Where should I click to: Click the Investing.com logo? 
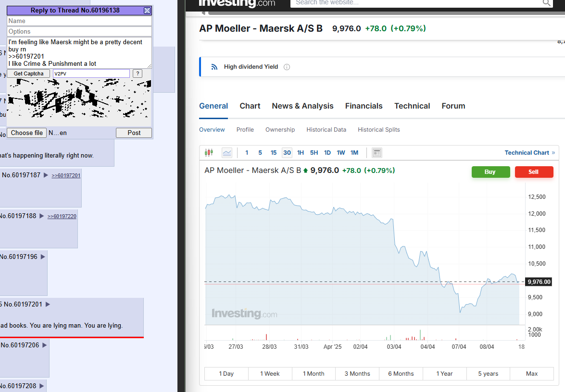click(x=237, y=3)
